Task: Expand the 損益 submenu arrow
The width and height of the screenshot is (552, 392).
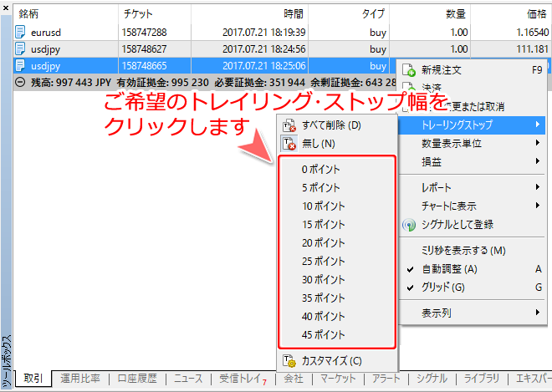Action: coord(538,161)
